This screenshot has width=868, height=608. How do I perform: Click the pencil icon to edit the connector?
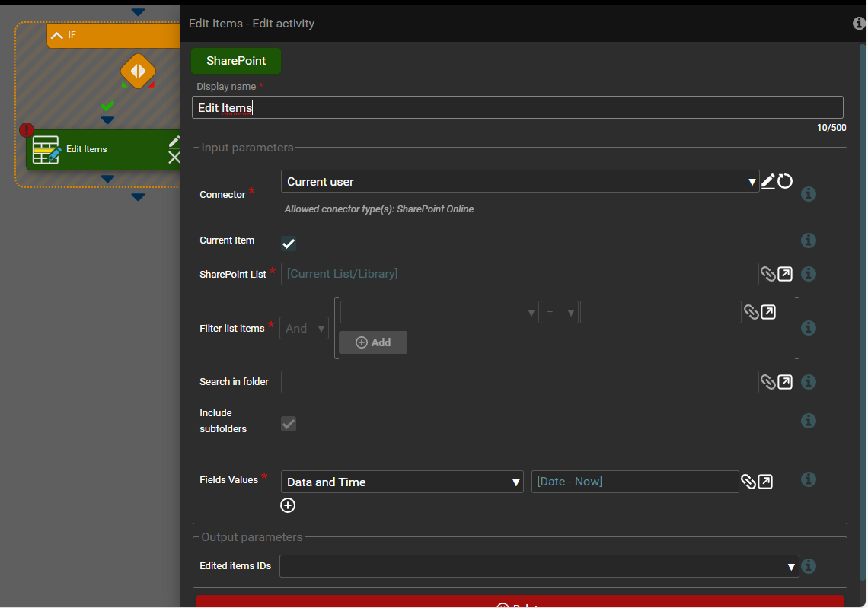[767, 181]
